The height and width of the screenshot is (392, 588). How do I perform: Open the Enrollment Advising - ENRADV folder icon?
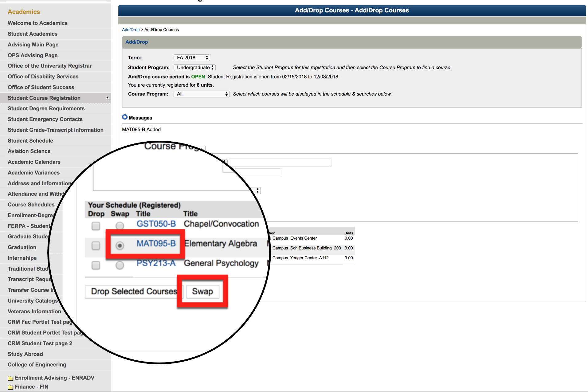(x=10, y=378)
